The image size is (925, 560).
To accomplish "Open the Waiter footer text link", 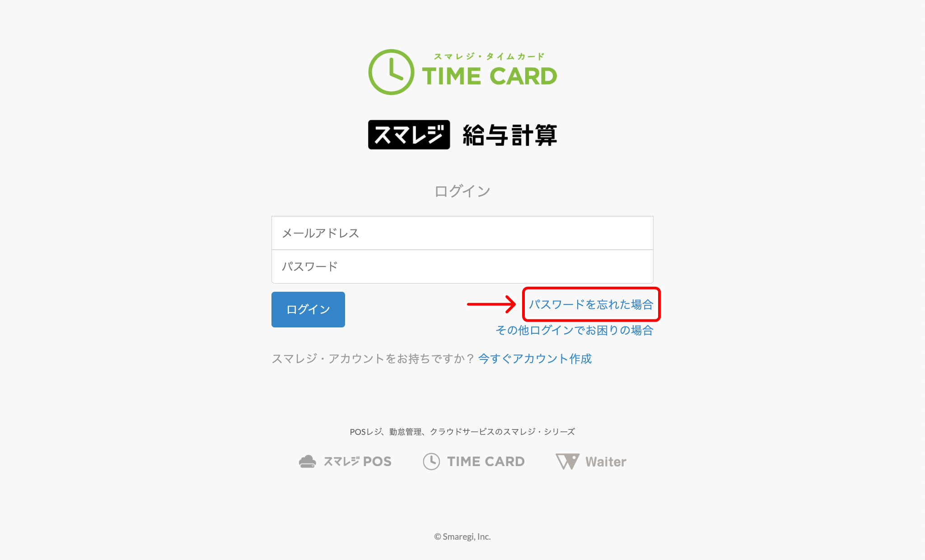I will [606, 462].
